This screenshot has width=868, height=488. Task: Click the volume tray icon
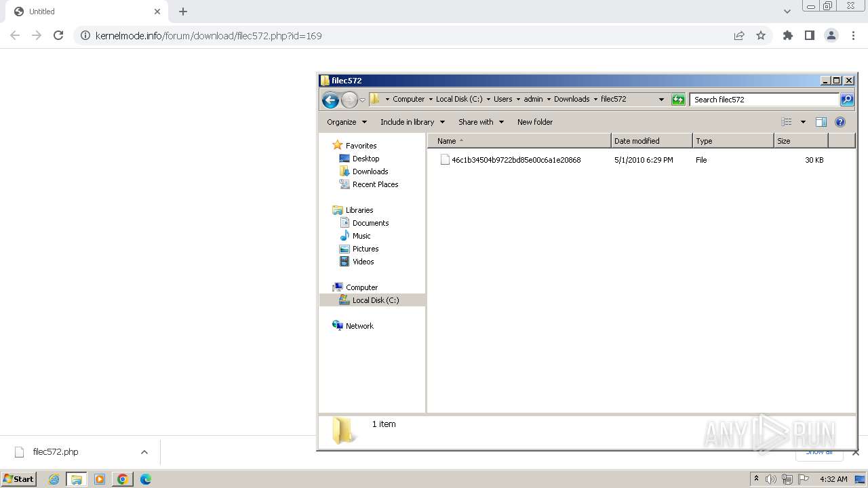coord(771,479)
